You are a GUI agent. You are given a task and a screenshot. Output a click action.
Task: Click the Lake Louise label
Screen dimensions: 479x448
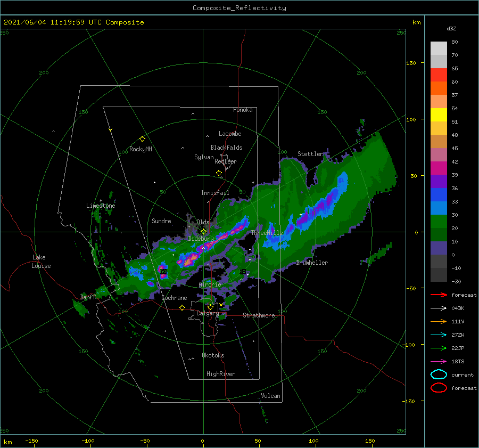pos(41,262)
